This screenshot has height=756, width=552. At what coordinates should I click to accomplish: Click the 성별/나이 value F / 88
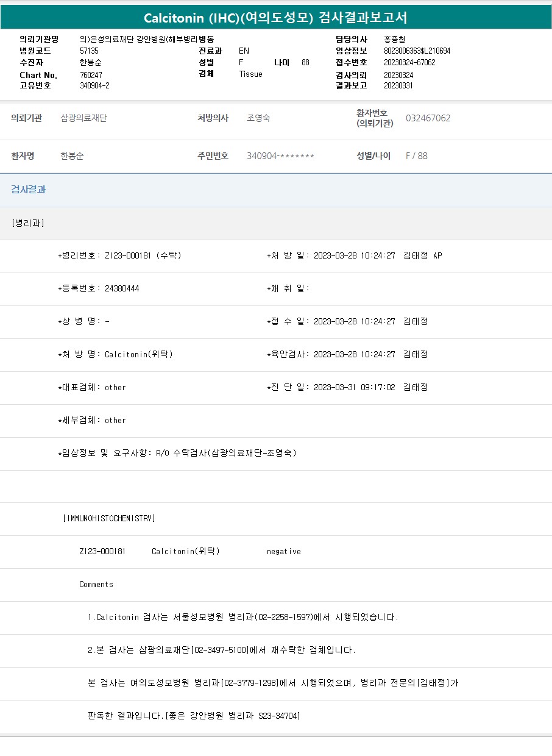pos(417,156)
